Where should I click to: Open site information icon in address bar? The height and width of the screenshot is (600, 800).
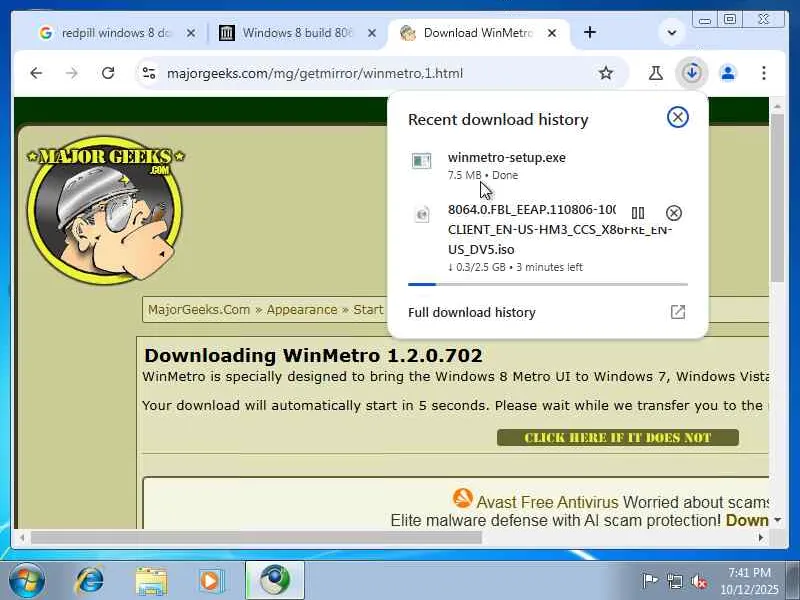point(149,73)
